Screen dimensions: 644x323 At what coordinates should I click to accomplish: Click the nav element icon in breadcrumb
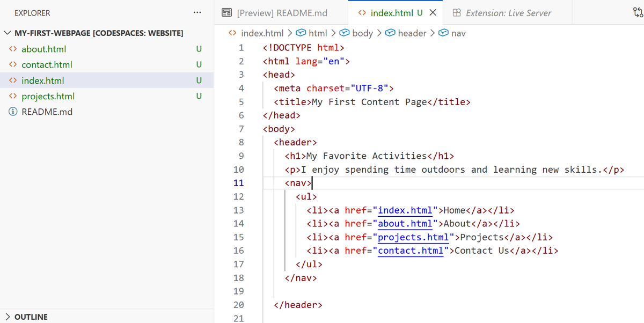pyautogui.click(x=443, y=33)
